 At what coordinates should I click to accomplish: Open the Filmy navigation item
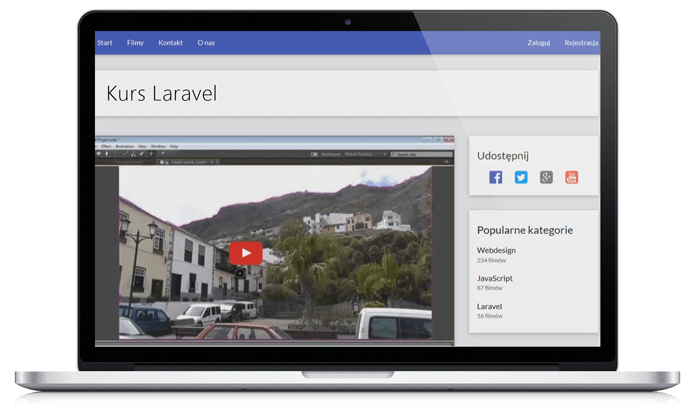click(135, 43)
